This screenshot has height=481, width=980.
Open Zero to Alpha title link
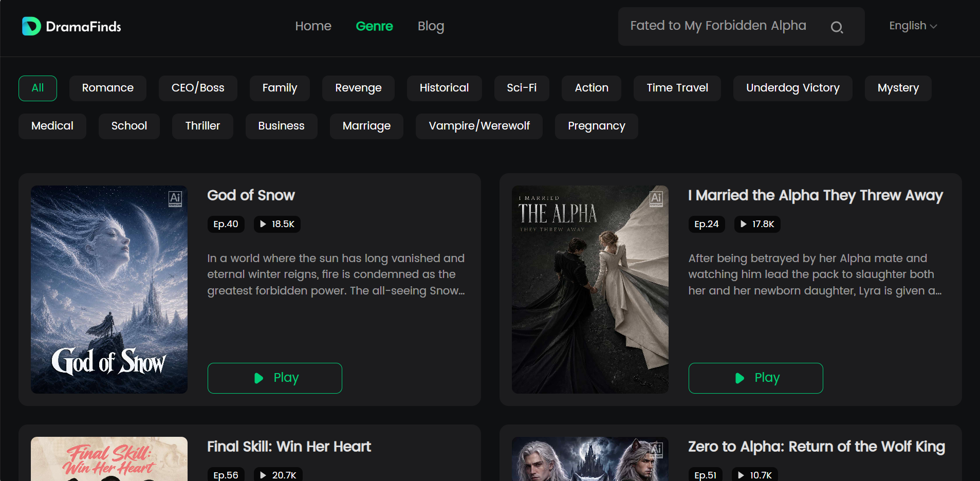[x=816, y=447]
